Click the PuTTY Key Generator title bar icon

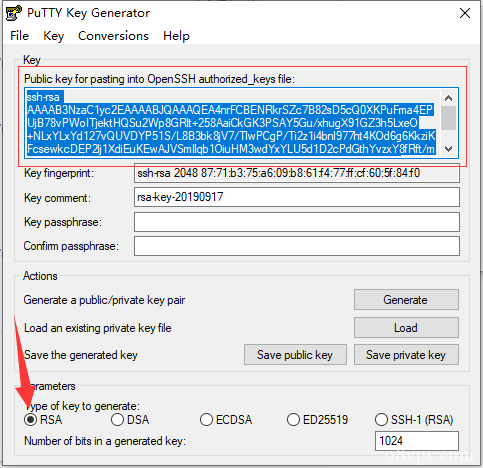(14, 13)
